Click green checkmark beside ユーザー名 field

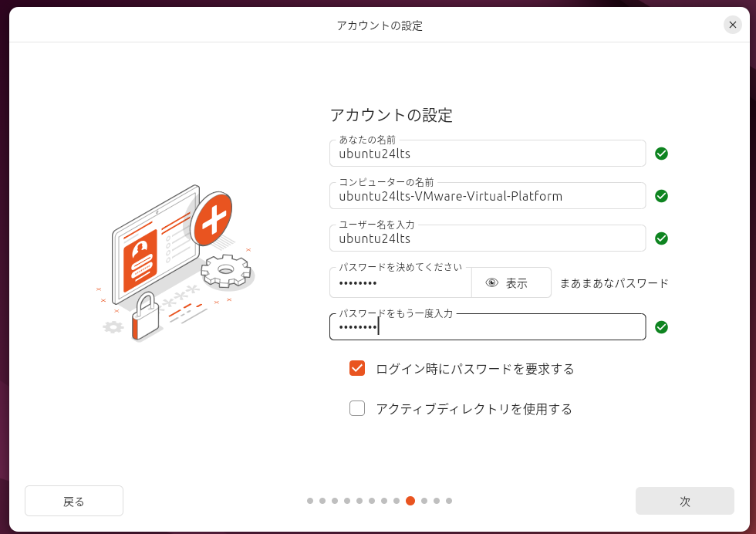click(x=661, y=238)
